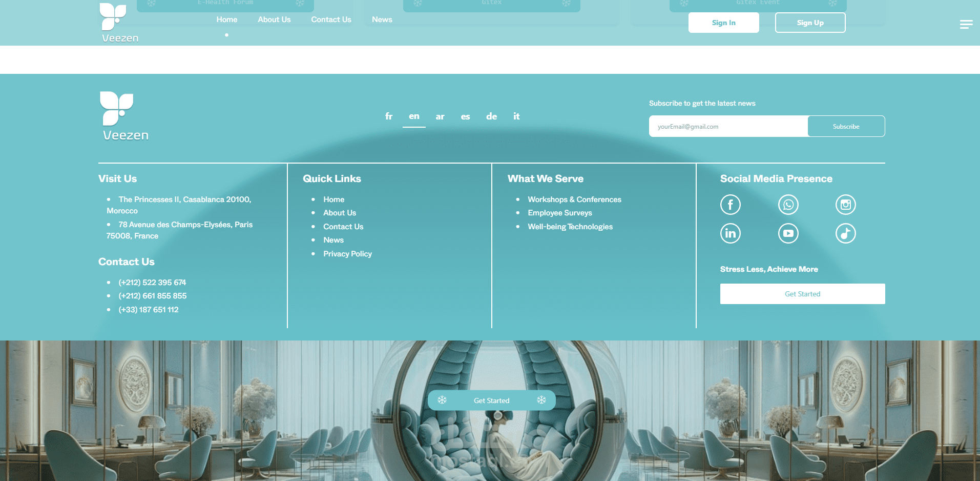This screenshot has width=980, height=481.
Task: Click the white Get Started footer button
Action: 803,294
